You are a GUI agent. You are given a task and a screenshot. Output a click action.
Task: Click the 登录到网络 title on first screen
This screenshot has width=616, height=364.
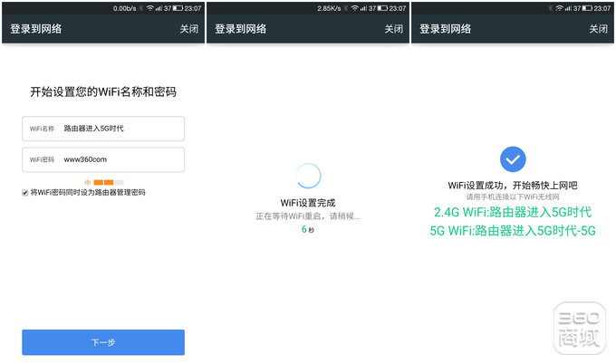click(35, 29)
